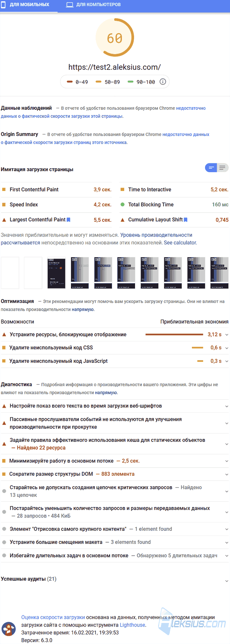Click the bookmark icon after Cumulative Layout Shift
The width and height of the screenshot is (230, 644).
(x=185, y=220)
